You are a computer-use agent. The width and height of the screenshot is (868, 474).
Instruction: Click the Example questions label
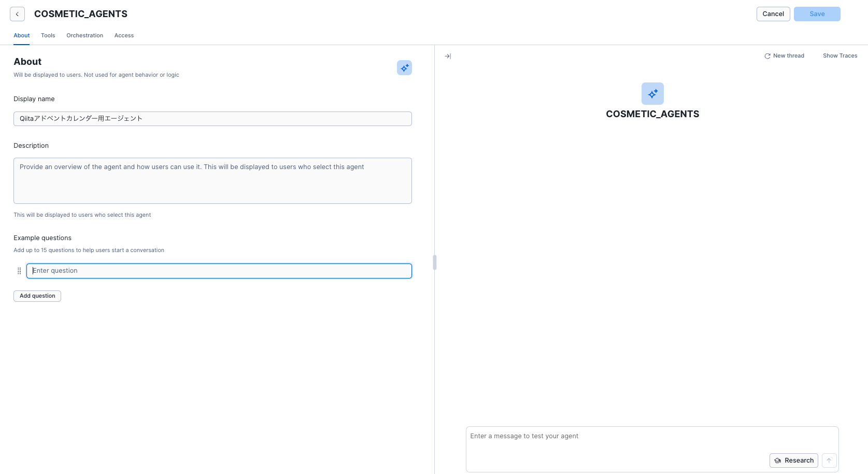pyautogui.click(x=42, y=238)
